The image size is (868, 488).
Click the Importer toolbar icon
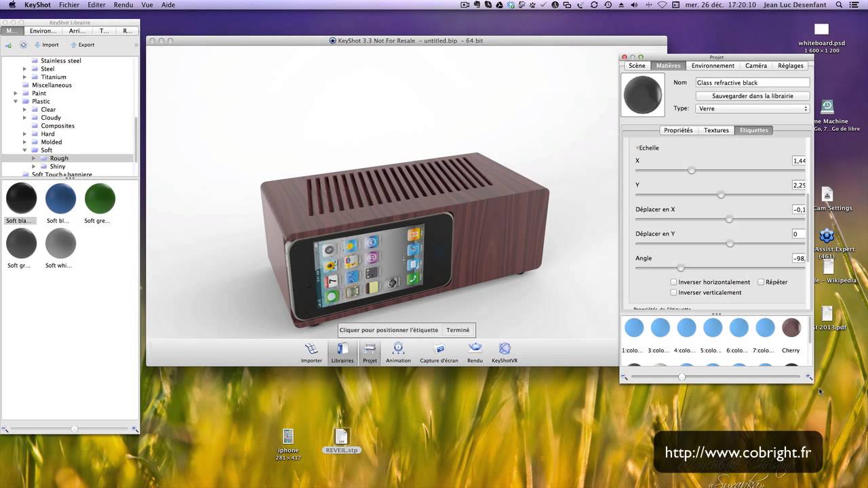311,352
